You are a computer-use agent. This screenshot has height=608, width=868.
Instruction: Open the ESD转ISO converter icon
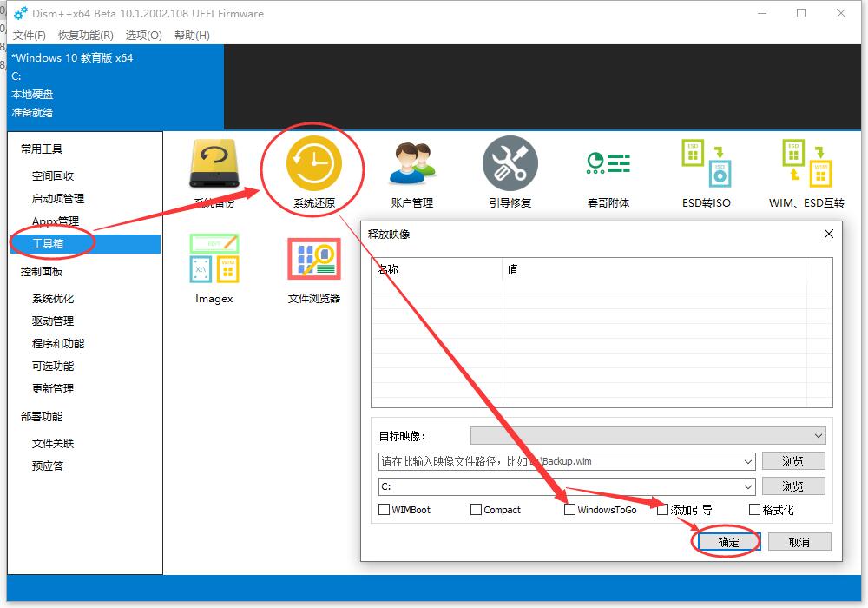pos(707,163)
